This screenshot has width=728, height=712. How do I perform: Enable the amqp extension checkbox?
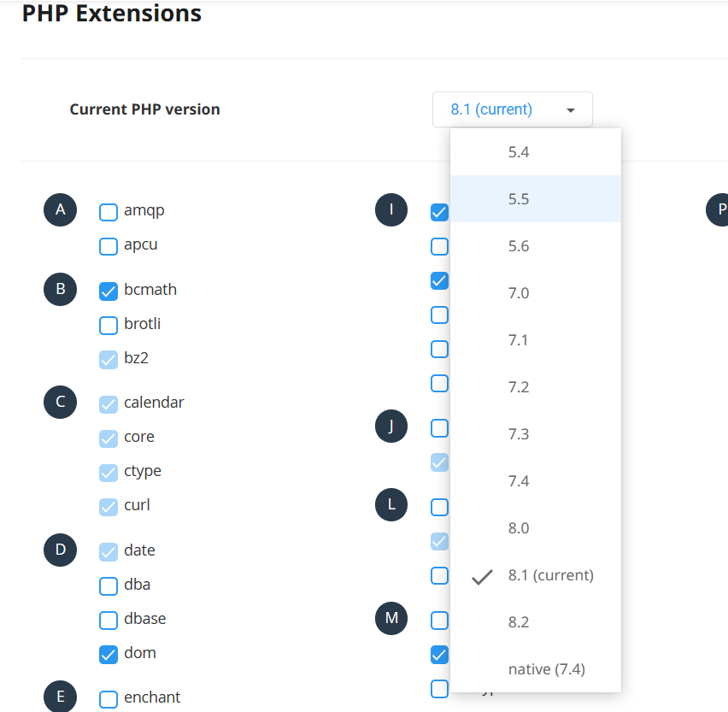click(109, 212)
